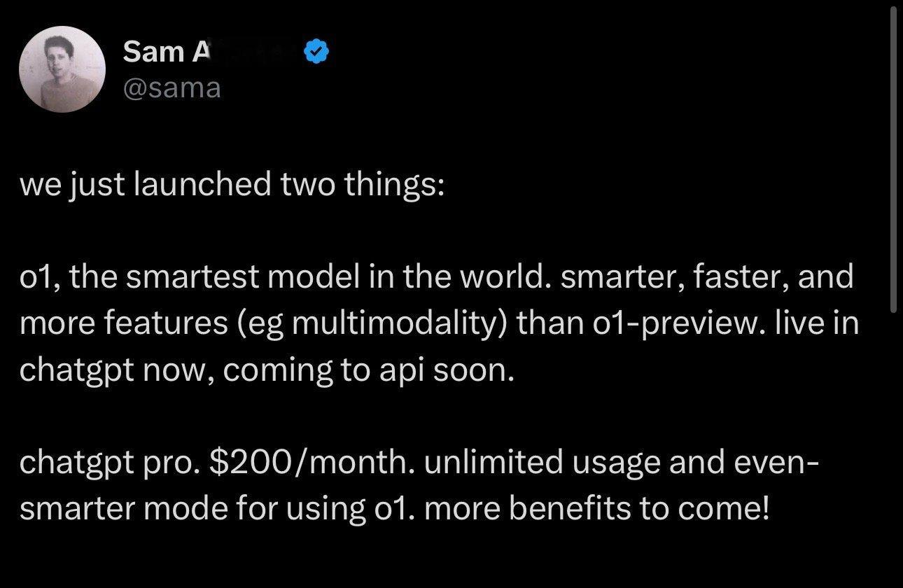Click the "coming to api soon." text
The image size is (903, 588).
click(369, 371)
